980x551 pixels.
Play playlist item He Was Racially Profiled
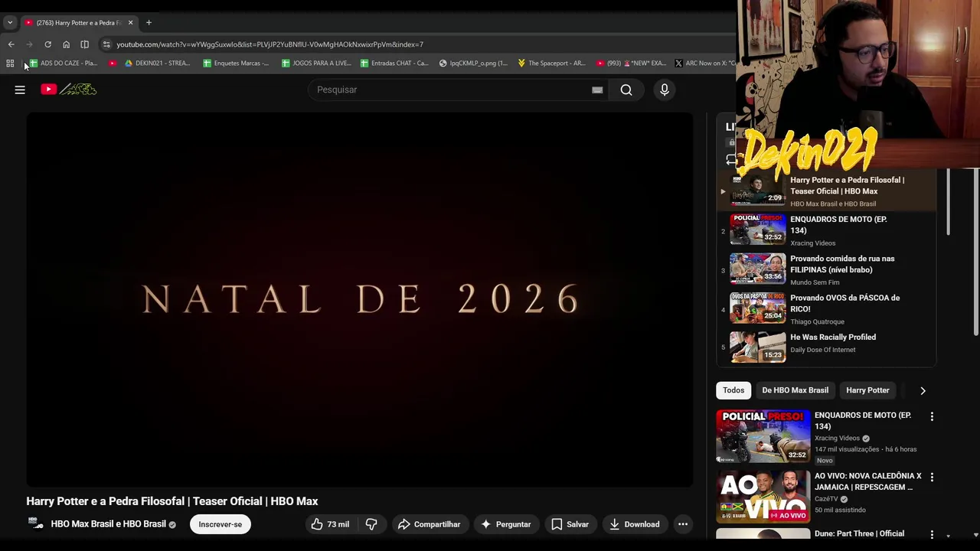point(827,347)
